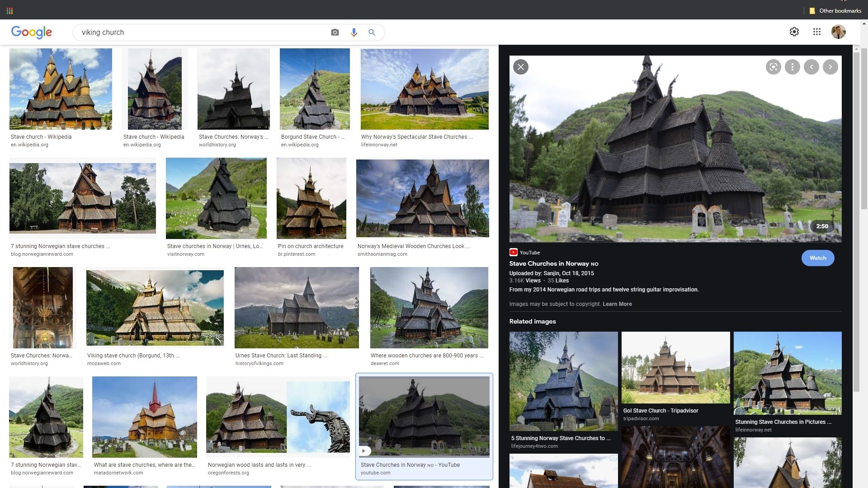
Task: Close the image preview panel
Action: click(x=521, y=67)
